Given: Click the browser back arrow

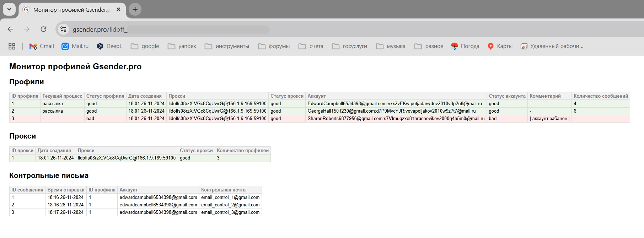Looking at the screenshot, I should 10,29.
